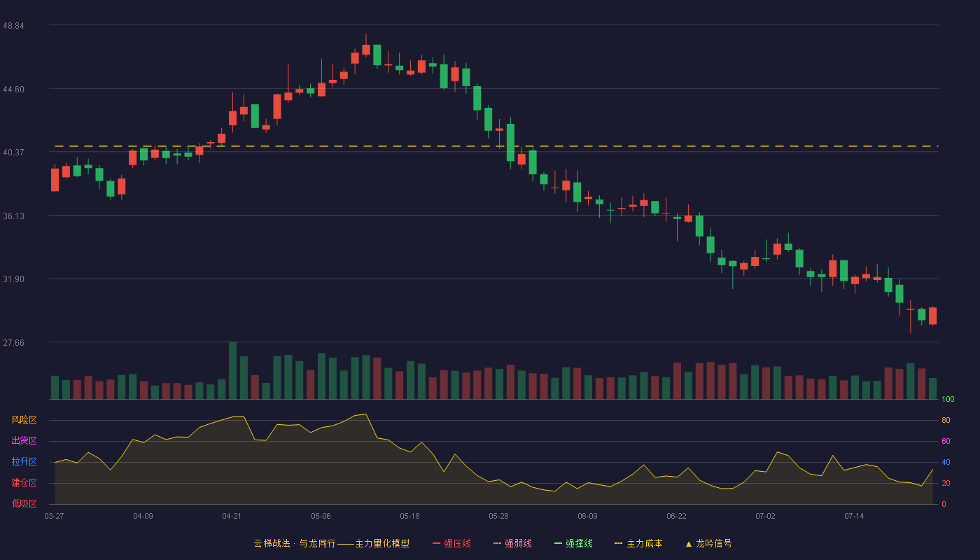
Task: Click the 05-06 date axis label
Action: (x=321, y=516)
